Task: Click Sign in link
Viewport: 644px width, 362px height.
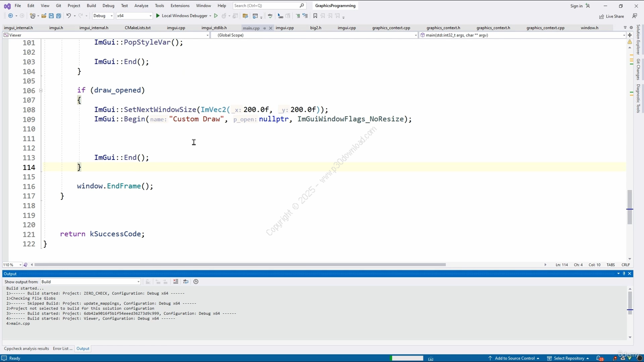Action: point(576,6)
